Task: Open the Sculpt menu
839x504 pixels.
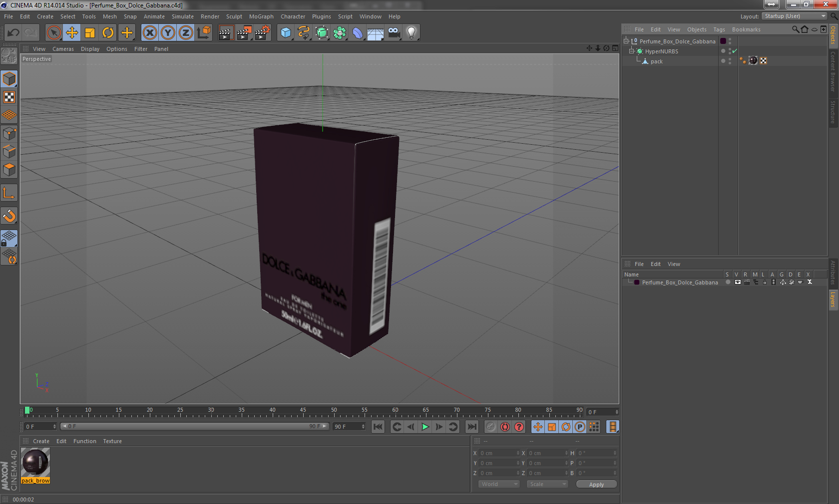Action: [234, 16]
